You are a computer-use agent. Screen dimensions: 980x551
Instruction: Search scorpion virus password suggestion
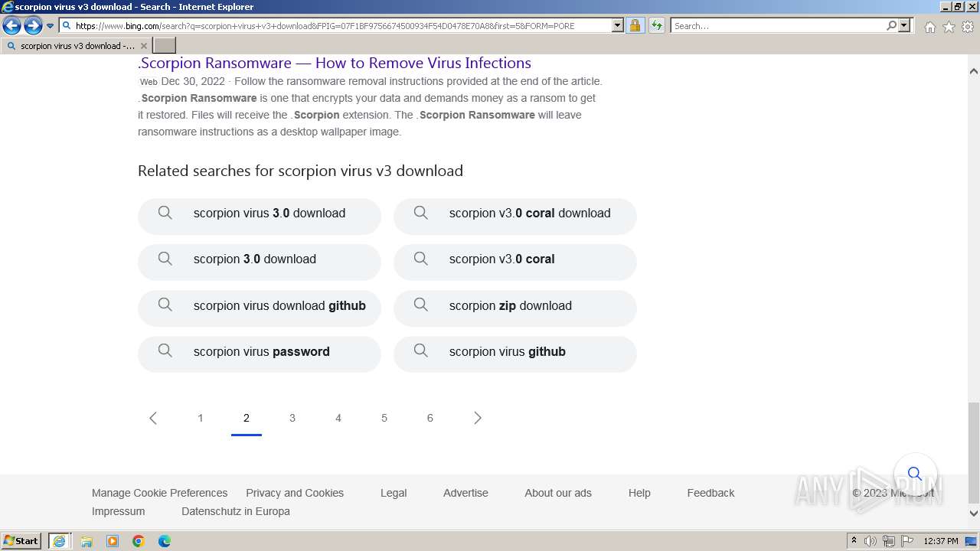pyautogui.click(x=260, y=354)
